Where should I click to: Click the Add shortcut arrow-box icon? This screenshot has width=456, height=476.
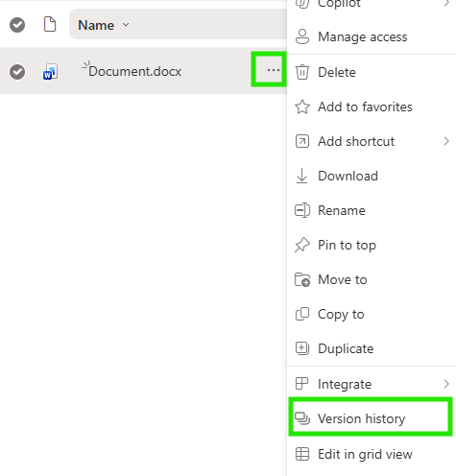click(302, 141)
